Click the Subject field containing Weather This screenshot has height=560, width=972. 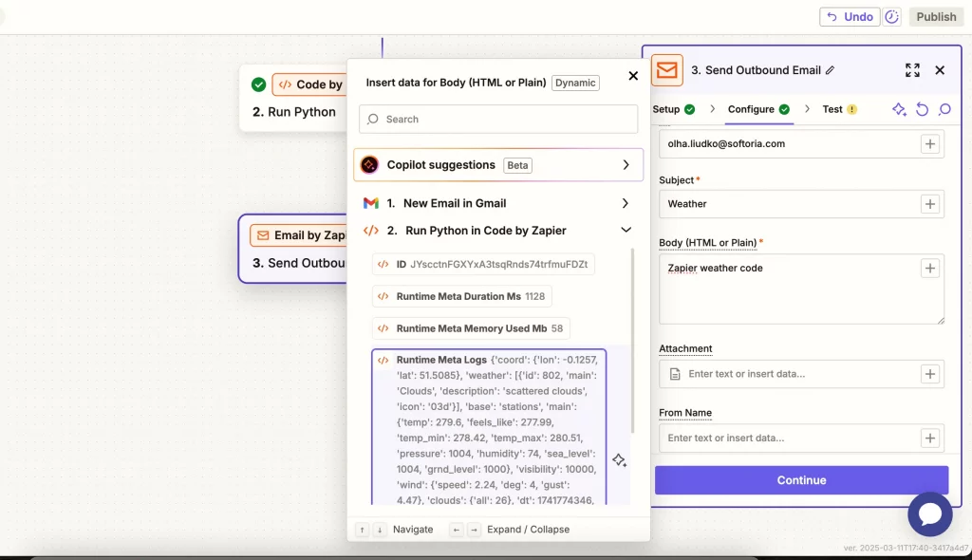coord(801,204)
